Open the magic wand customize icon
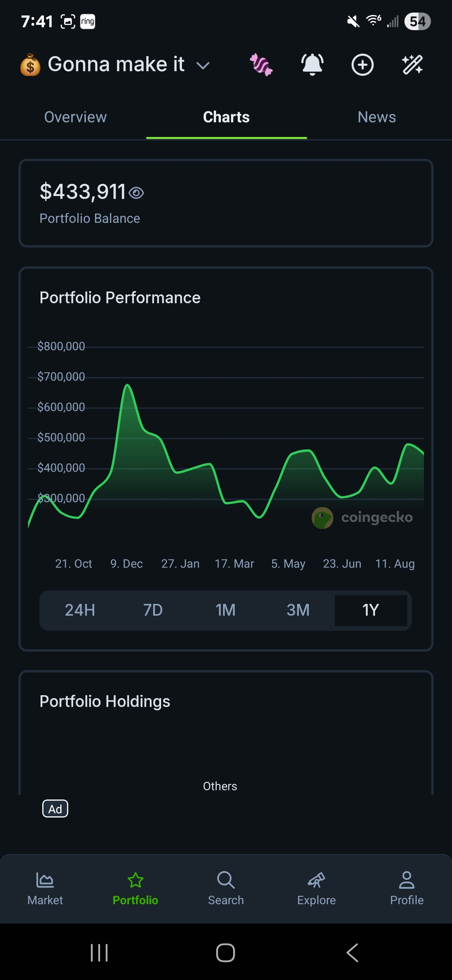 412,64
